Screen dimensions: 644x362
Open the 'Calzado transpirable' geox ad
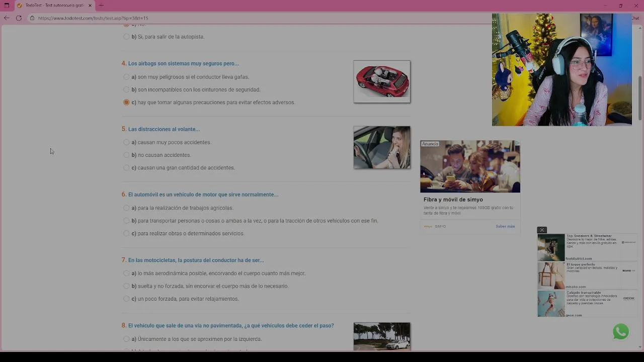point(584,293)
